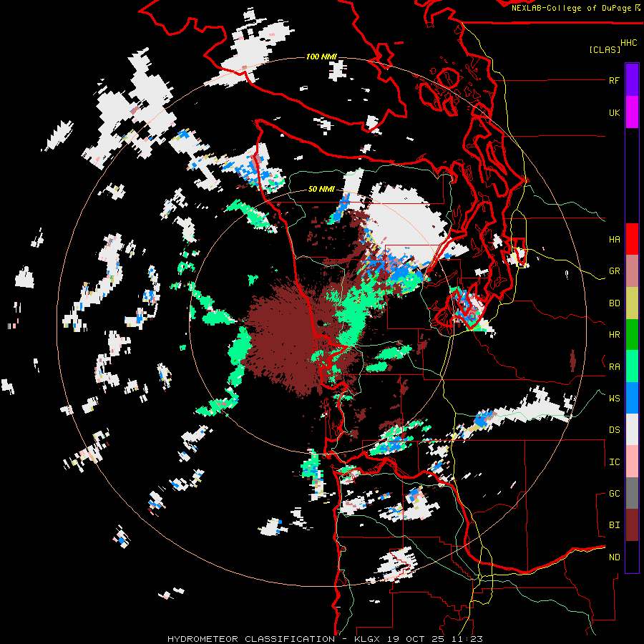Click the GC gray legend swatch
Screen dimensions: 644x644
pos(632,493)
